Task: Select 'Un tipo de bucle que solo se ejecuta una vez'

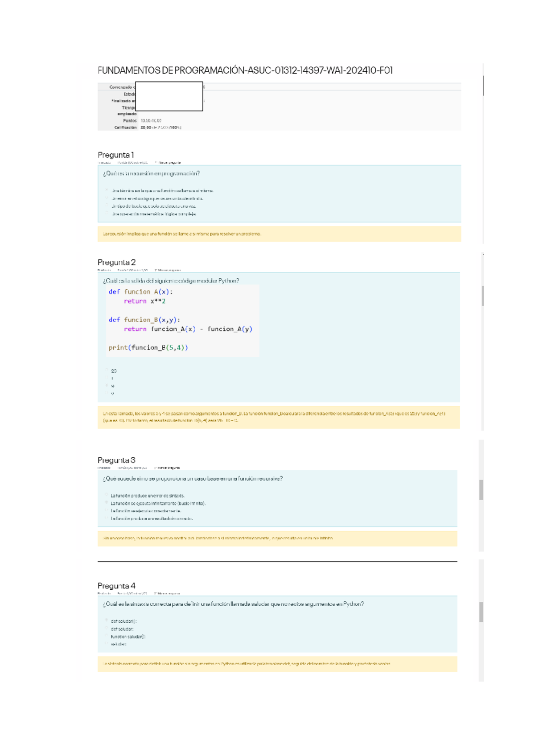Action: [x=107, y=206]
